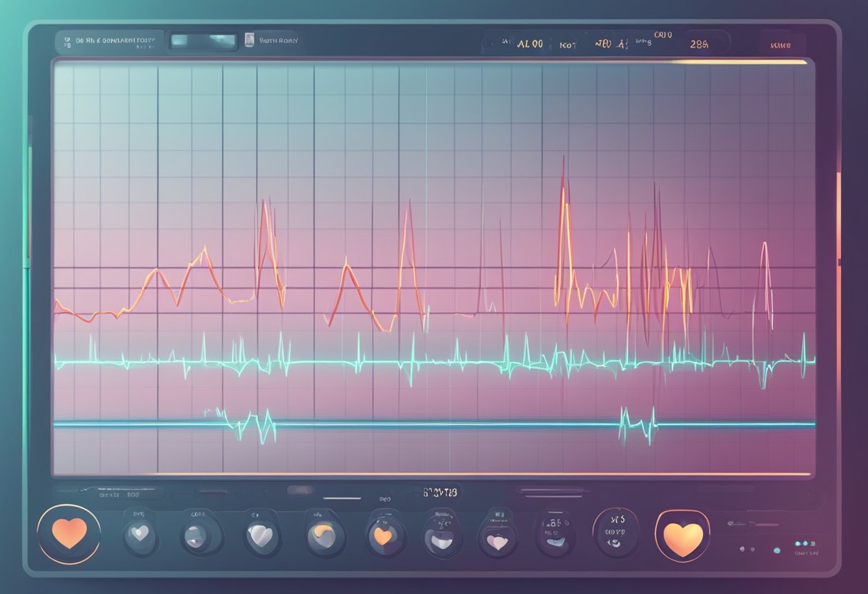Click the half-orange half-gray circle button
This screenshot has width=868, height=594.
323,533
